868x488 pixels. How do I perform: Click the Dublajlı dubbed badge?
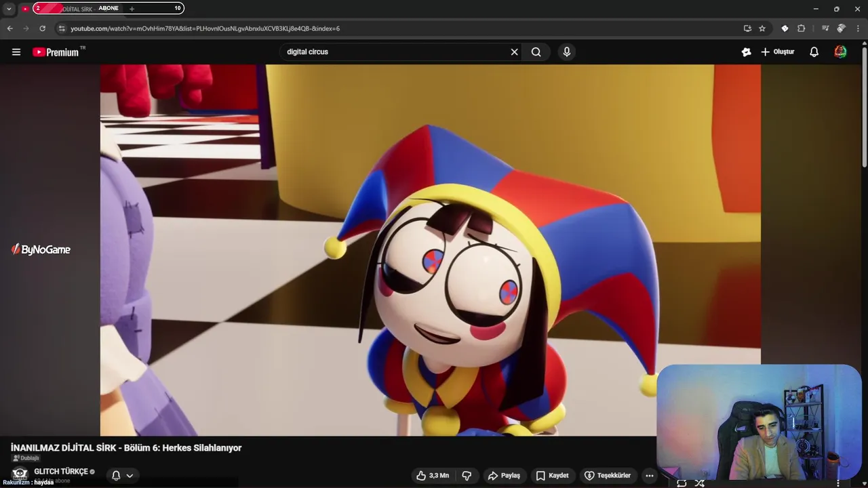click(26, 458)
